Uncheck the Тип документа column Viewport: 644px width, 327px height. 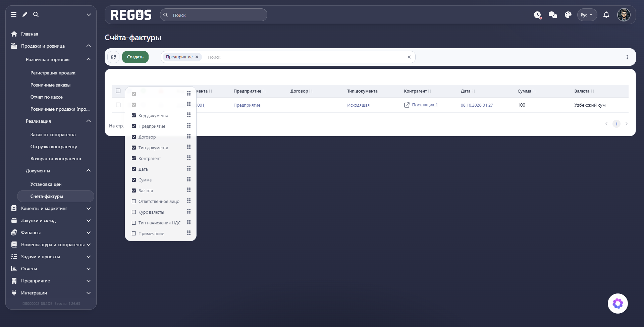point(134,148)
